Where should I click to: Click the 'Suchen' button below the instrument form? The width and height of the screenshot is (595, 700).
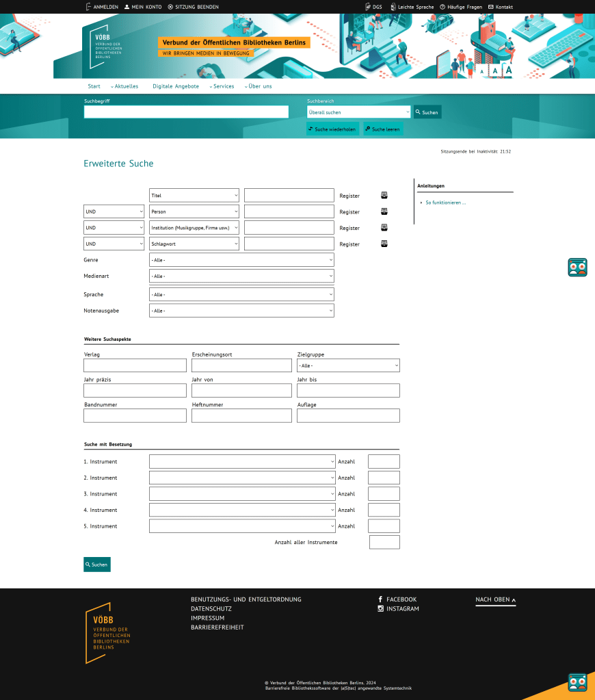click(x=96, y=565)
